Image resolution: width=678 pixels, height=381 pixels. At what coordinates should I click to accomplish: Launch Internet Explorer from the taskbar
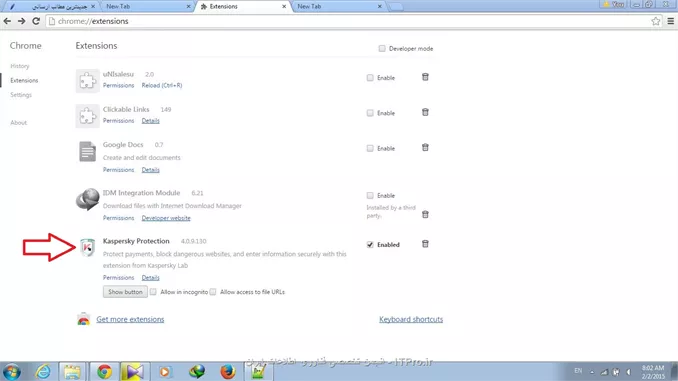(43, 371)
